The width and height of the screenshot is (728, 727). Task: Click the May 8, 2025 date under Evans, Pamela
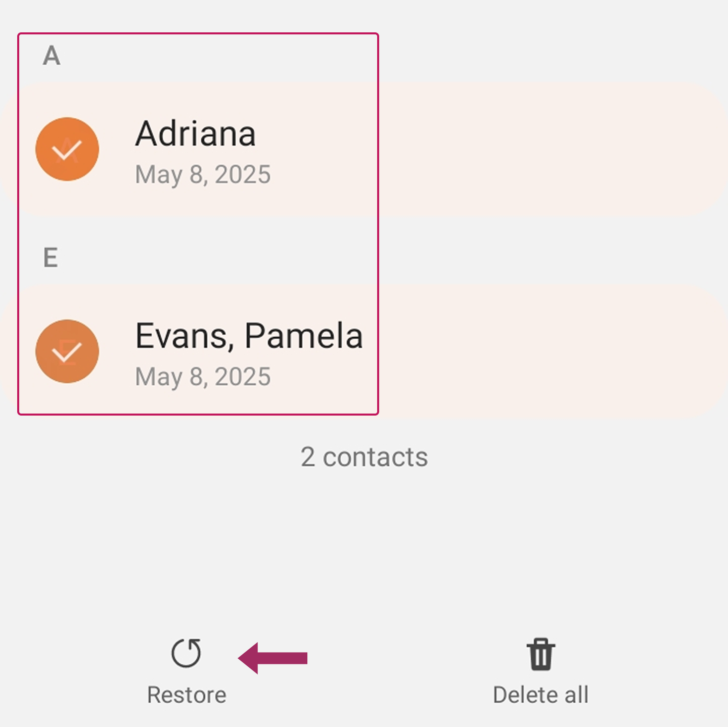point(203,377)
